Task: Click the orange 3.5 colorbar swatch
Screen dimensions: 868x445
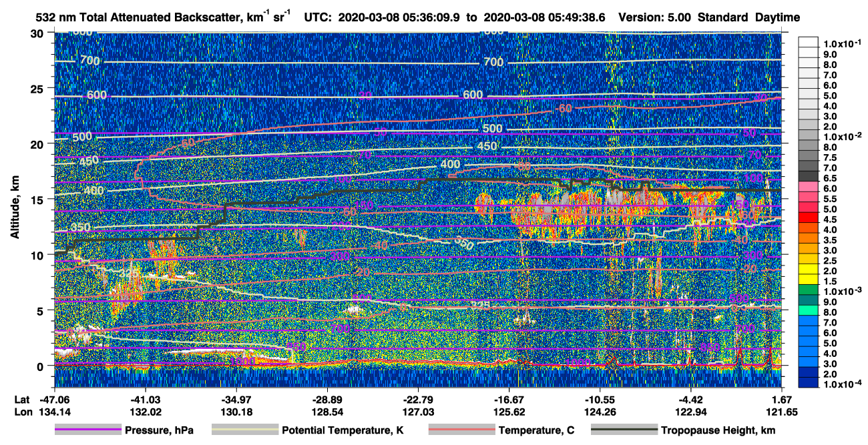Action: (x=809, y=240)
